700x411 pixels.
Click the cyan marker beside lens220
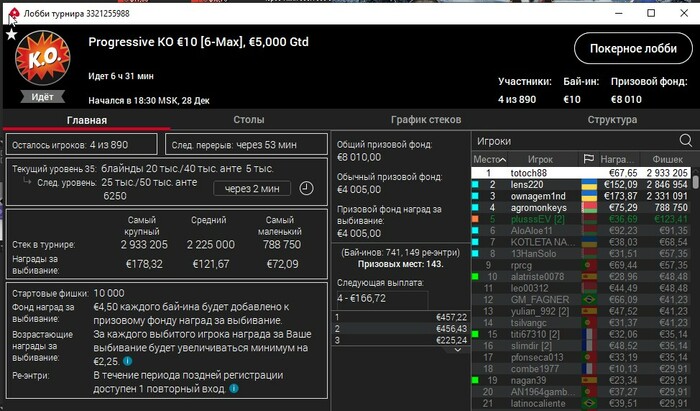click(x=475, y=184)
